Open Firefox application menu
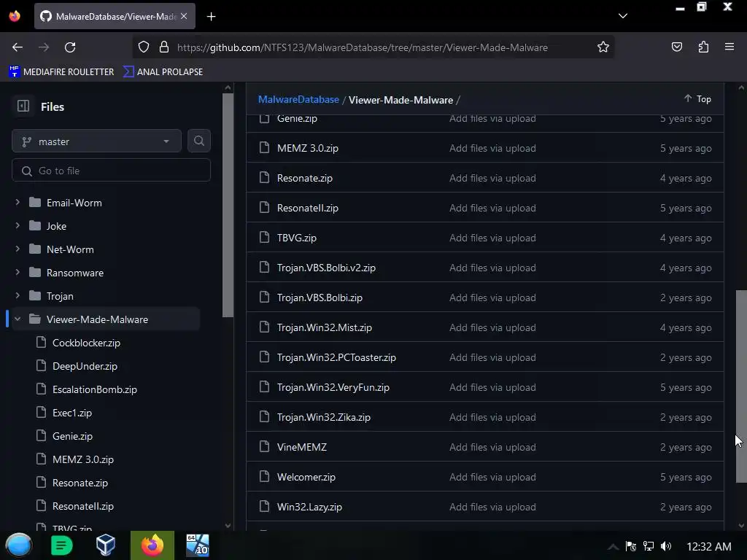This screenshot has height=560, width=747. [x=729, y=47]
